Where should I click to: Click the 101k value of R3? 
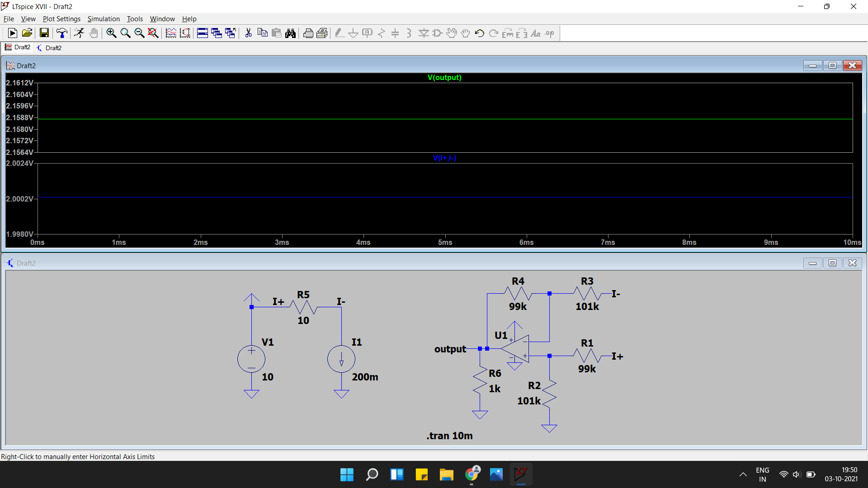587,307
